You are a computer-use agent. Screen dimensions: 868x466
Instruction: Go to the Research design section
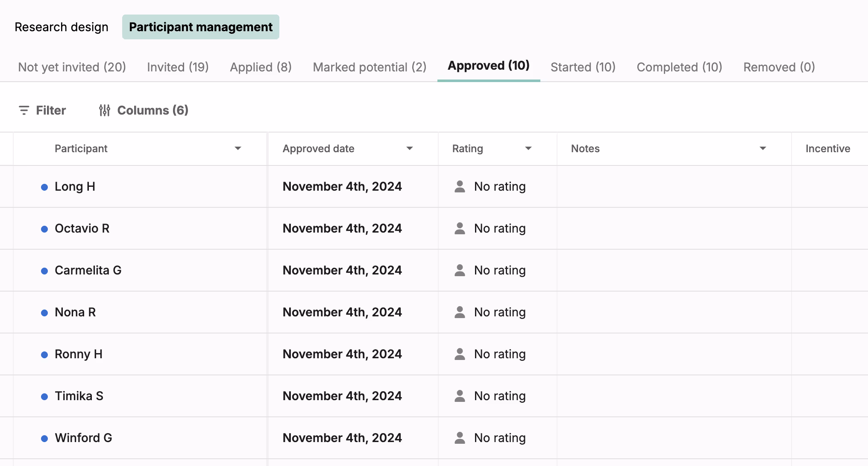[x=62, y=27]
